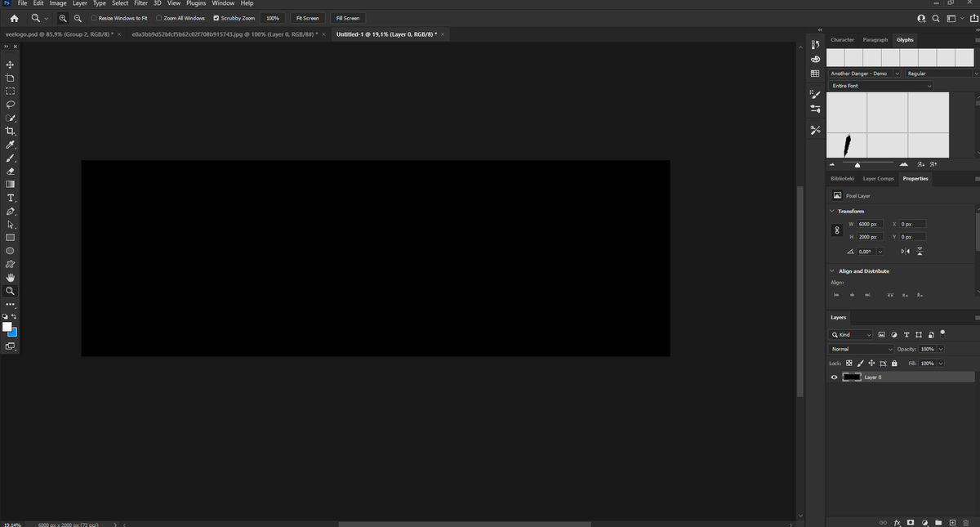Open the Layer menu

[x=79, y=3]
